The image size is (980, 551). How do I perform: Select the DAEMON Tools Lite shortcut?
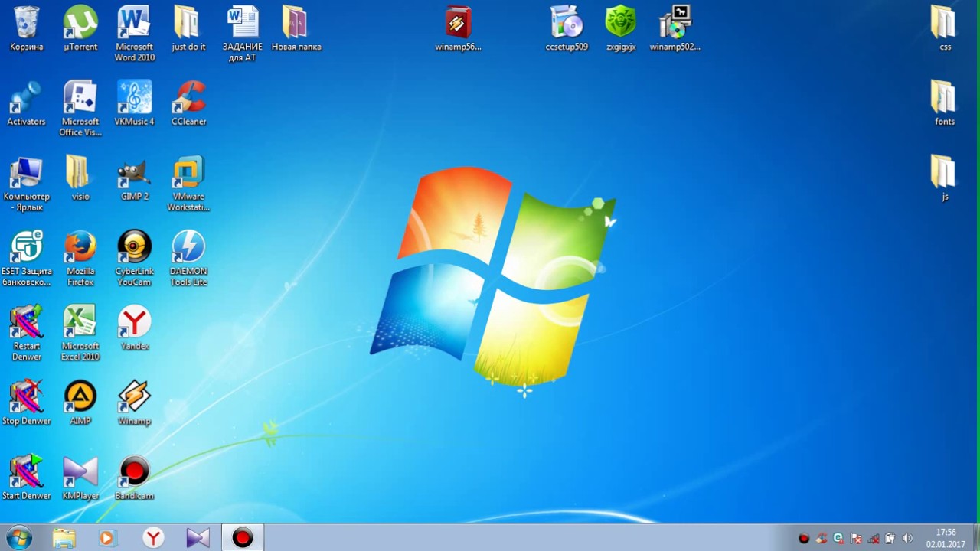point(188,259)
